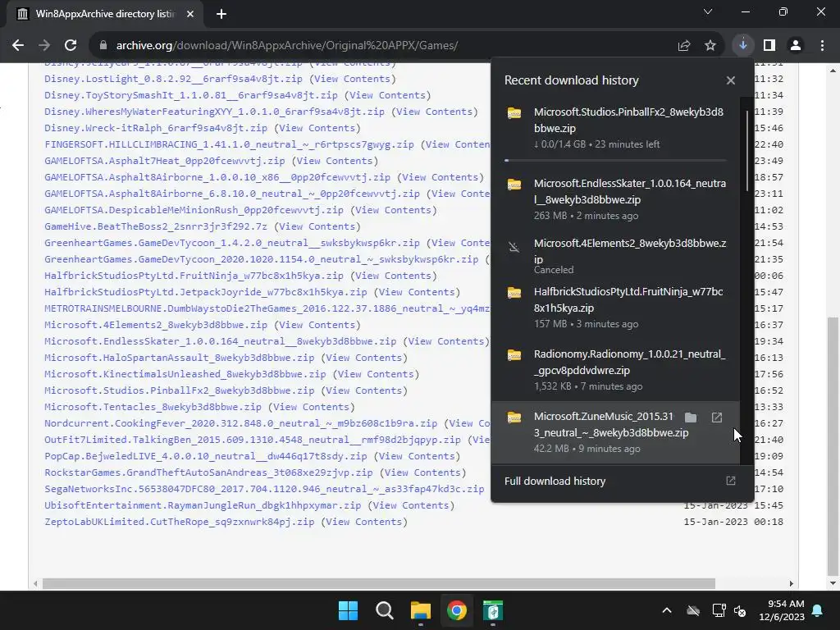Open the tab search chevron

[708, 11]
